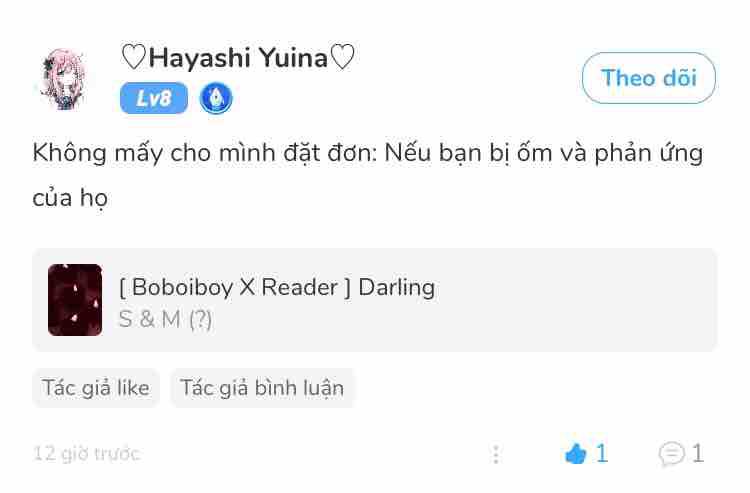Click the heart symbol before Hayashi
The height and width of the screenshot is (493, 750).
coord(133,57)
